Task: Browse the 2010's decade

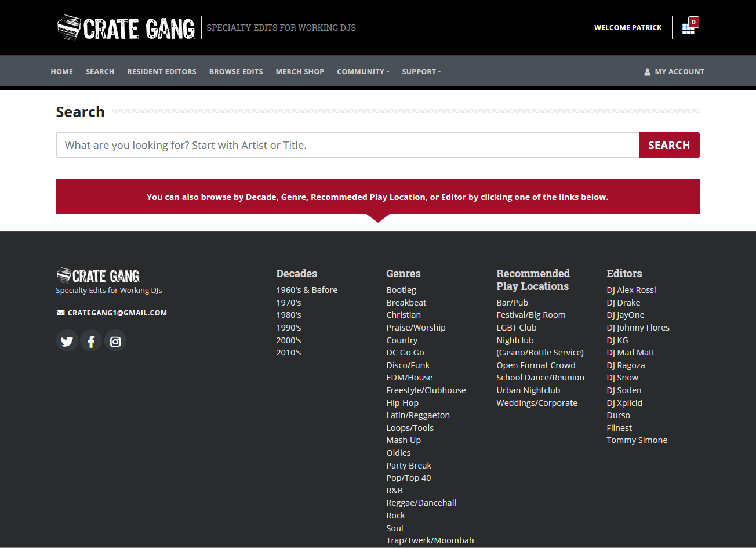Action: click(289, 353)
